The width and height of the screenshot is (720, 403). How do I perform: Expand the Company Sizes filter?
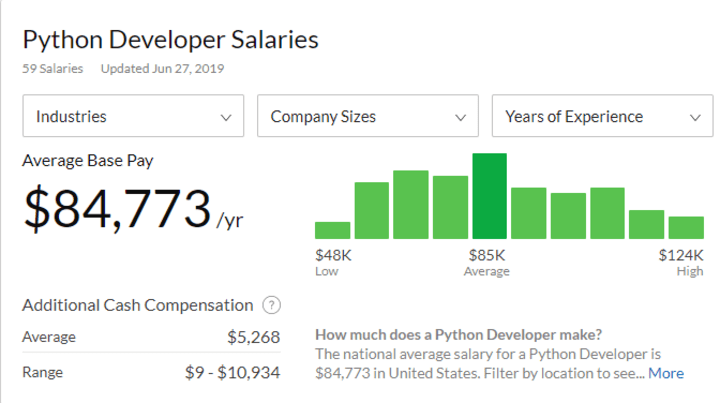(368, 116)
